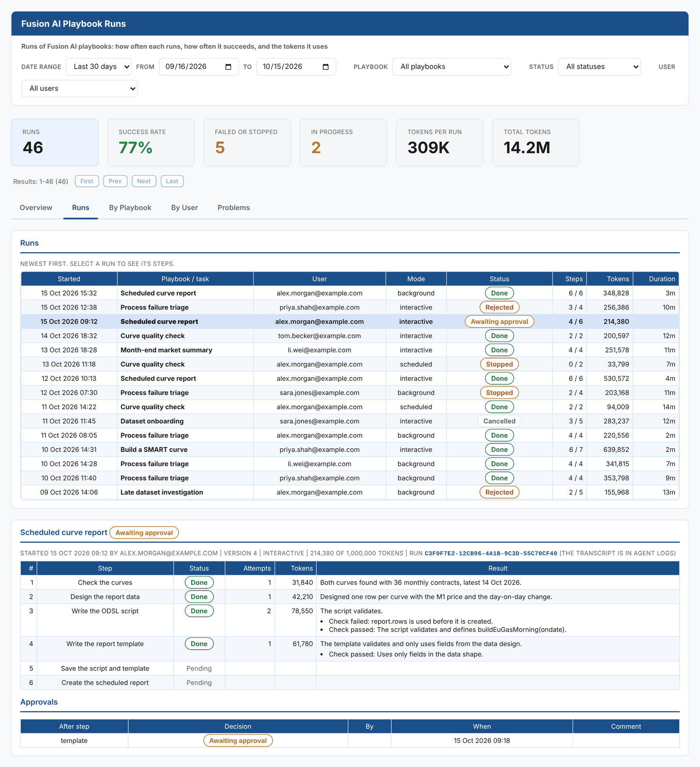Select the run started 15 Oct 2026 12:38
The height and width of the screenshot is (767, 700).
pos(350,307)
